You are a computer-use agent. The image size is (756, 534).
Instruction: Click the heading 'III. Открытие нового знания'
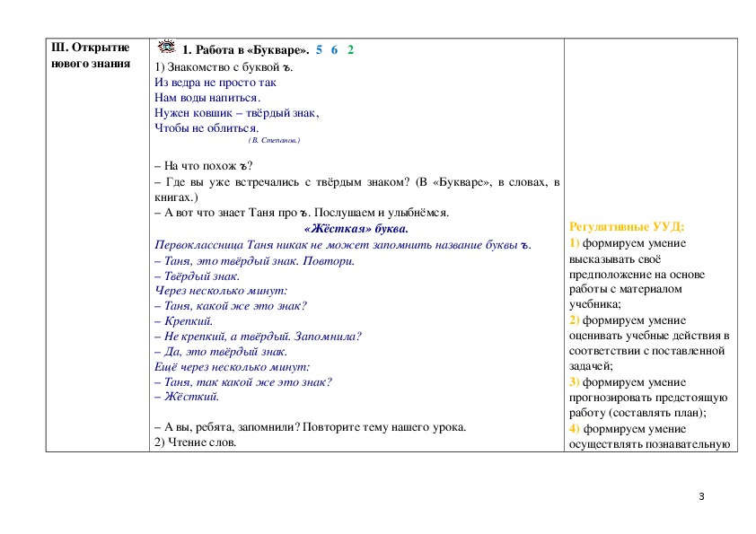click(x=91, y=56)
